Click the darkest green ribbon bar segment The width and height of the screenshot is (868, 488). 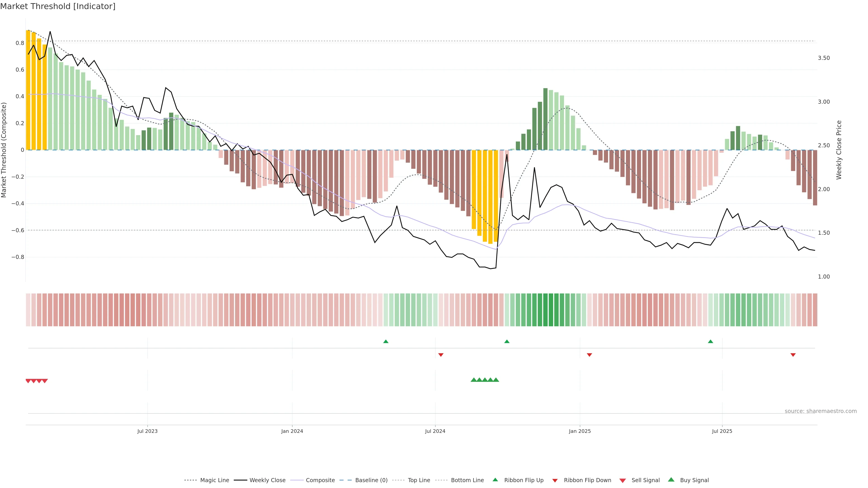tap(545, 310)
